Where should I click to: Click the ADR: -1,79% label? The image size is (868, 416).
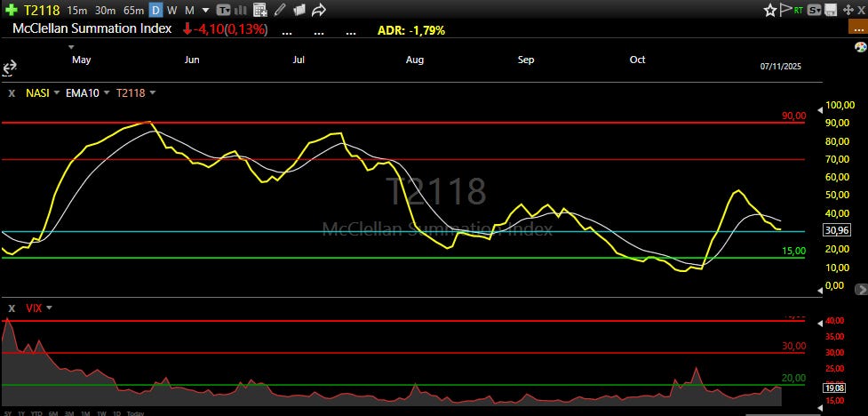411,30
